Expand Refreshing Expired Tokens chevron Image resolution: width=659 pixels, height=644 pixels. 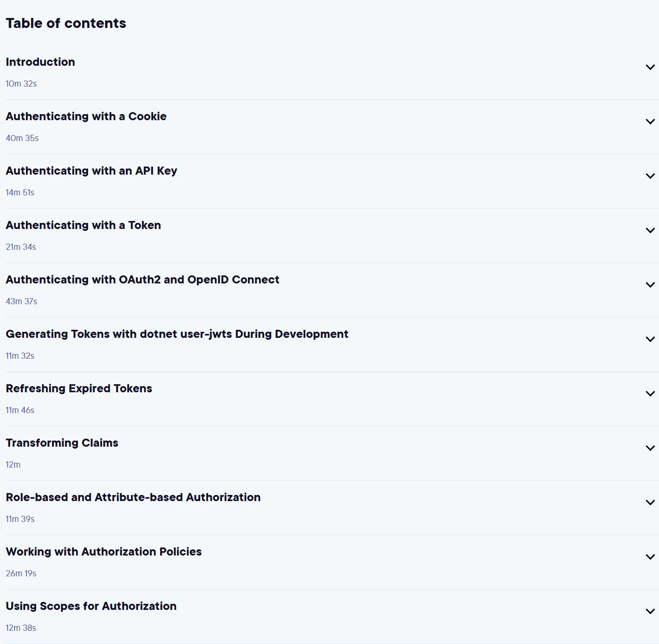pyautogui.click(x=650, y=394)
